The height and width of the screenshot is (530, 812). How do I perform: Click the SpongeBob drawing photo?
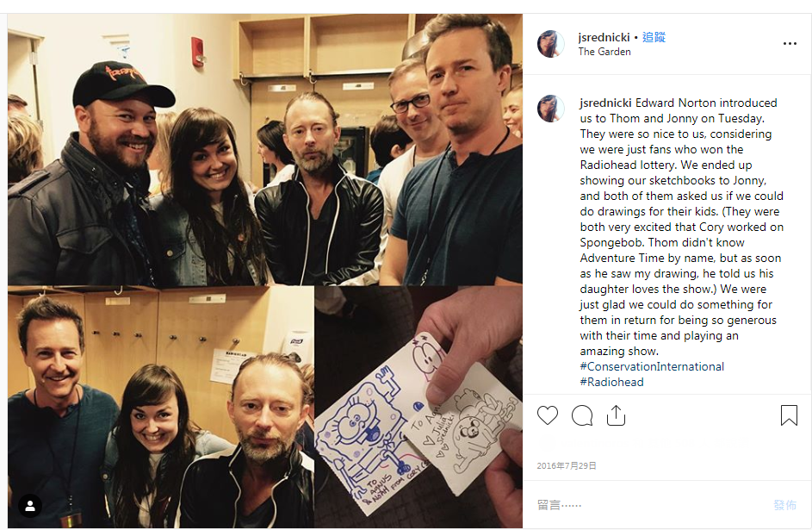tap(418, 408)
